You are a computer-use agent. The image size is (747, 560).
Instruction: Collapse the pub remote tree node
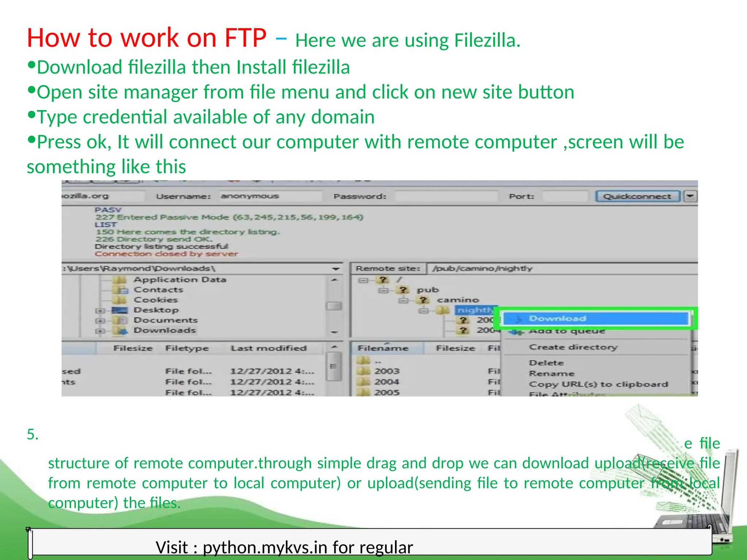pos(383,291)
